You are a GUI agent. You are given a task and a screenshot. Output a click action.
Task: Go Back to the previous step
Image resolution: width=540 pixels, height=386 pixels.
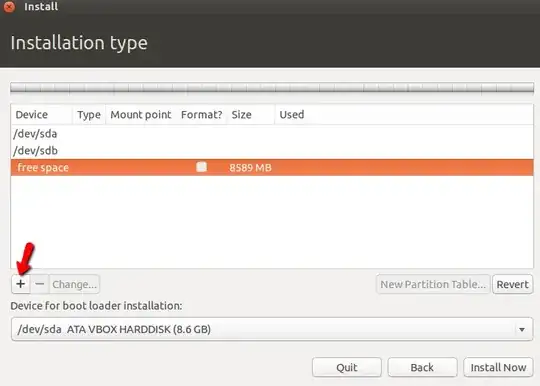click(422, 367)
